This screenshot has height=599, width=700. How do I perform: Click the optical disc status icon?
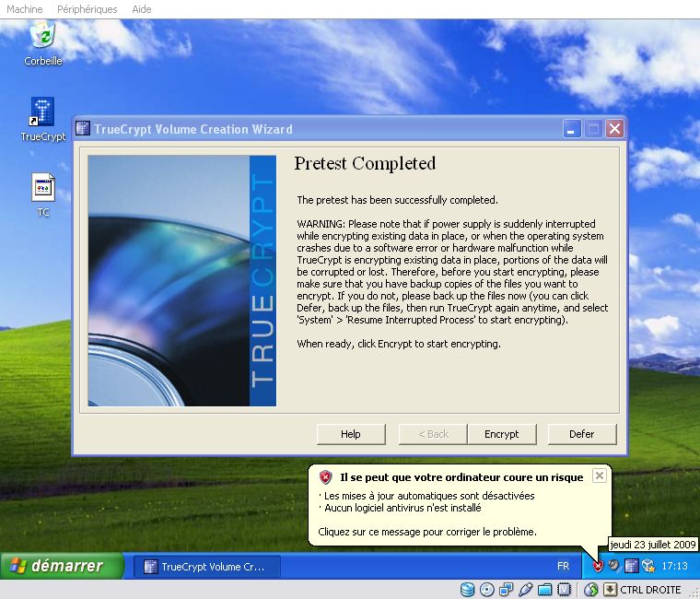[x=486, y=590]
